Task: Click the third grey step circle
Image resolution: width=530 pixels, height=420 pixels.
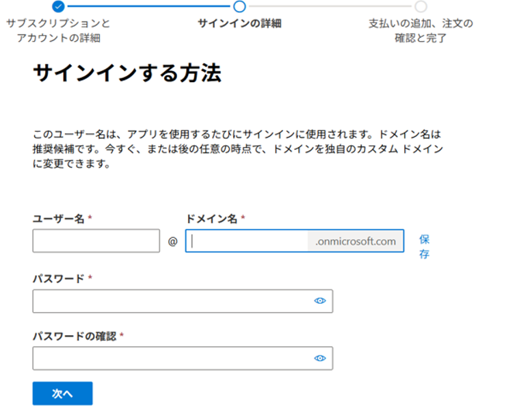Action: (421, 6)
